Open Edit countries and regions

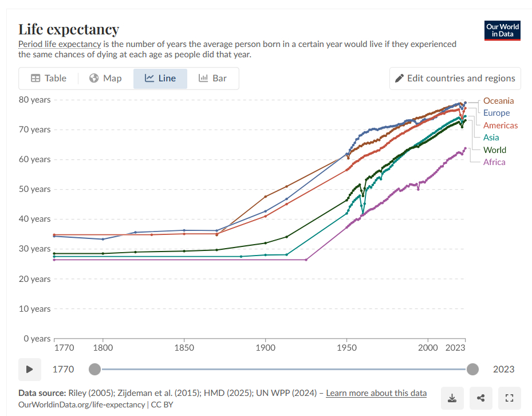(455, 79)
